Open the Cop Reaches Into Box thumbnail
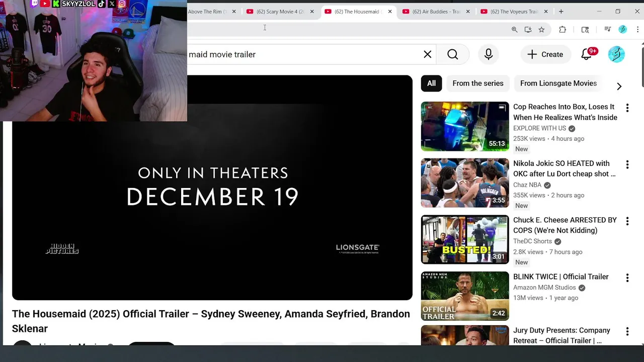644x362 pixels. pyautogui.click(x=465, y=126)
